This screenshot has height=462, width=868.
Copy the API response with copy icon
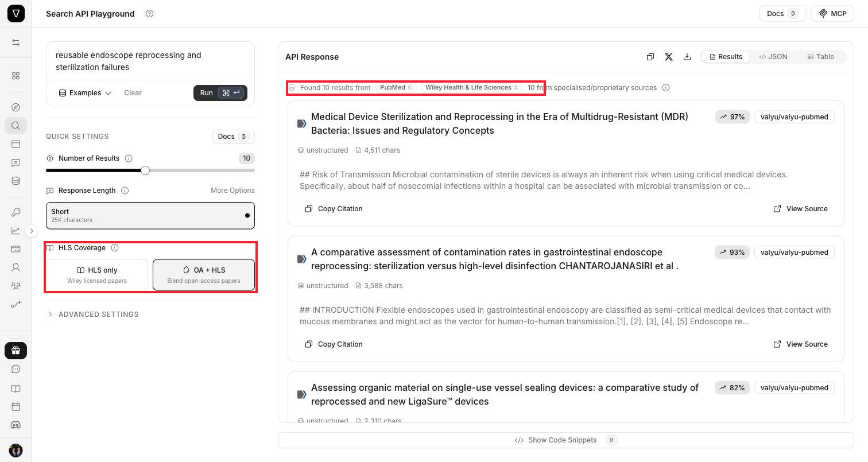point(650,57)
